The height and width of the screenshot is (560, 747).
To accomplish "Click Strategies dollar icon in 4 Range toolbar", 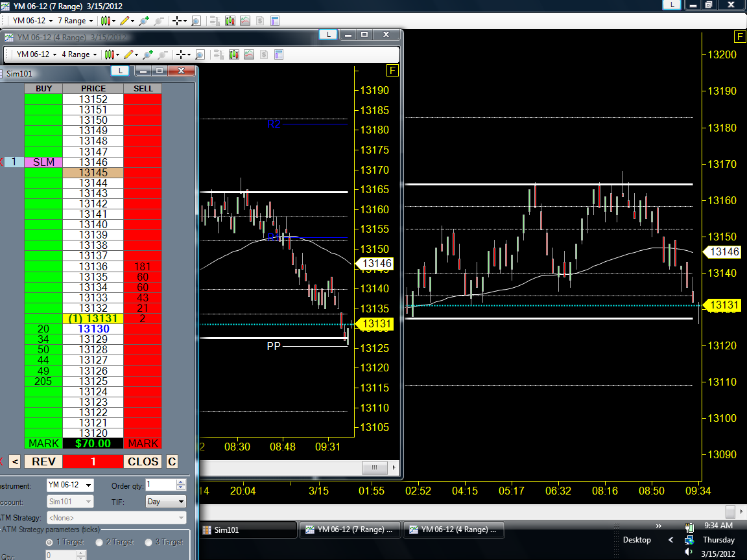I will coord(264,54).
